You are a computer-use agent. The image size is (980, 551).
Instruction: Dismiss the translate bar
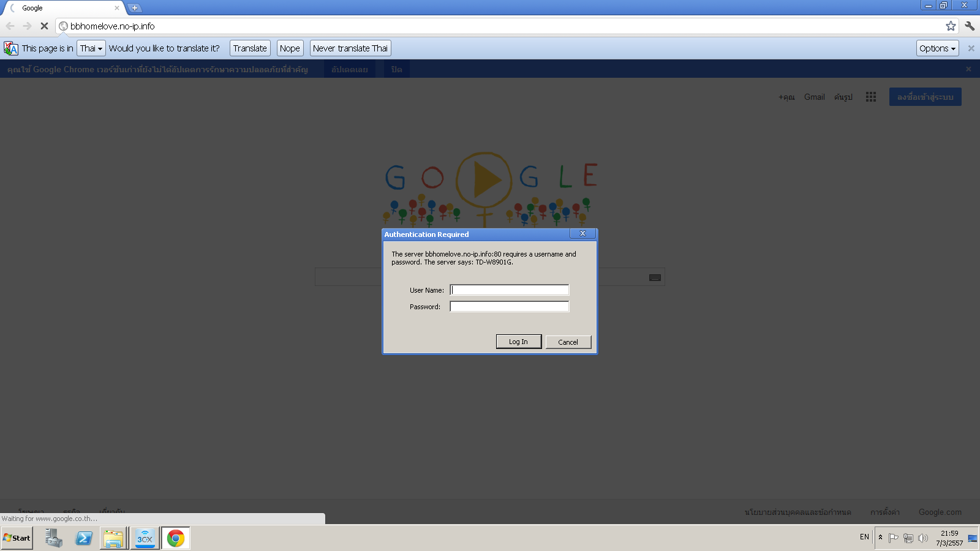pyautogui.click(x=971, y=48)
